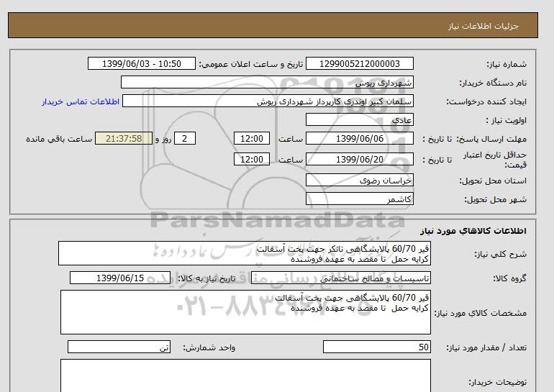Click the remaining days field showing 2
Image resolution: width=554 pixels, height=392 pixels.
tap(185, 138)
